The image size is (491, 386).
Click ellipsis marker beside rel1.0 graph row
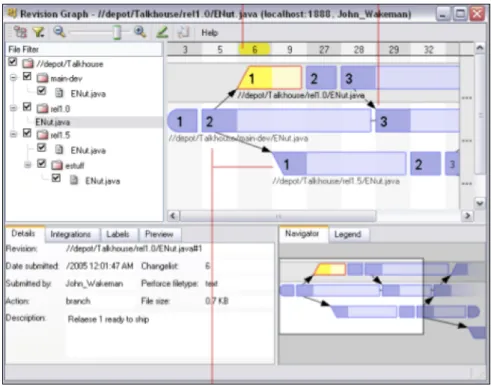click(x=467, y=98)
